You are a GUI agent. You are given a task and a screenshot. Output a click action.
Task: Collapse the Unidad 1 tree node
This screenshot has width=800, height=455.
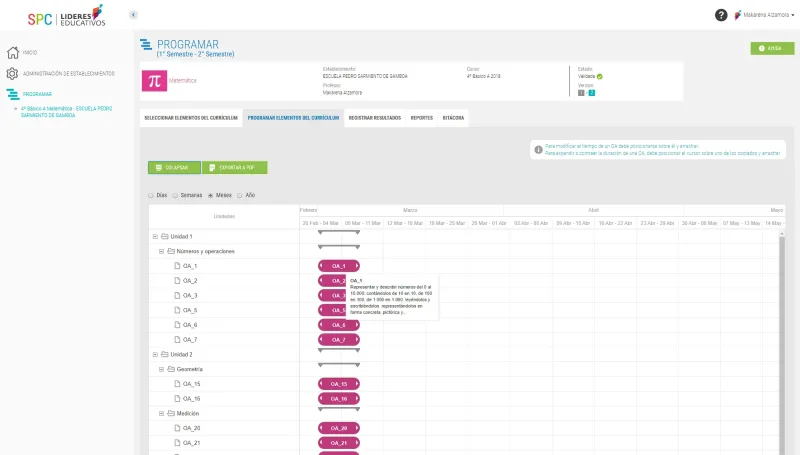[x=155, y=237]
